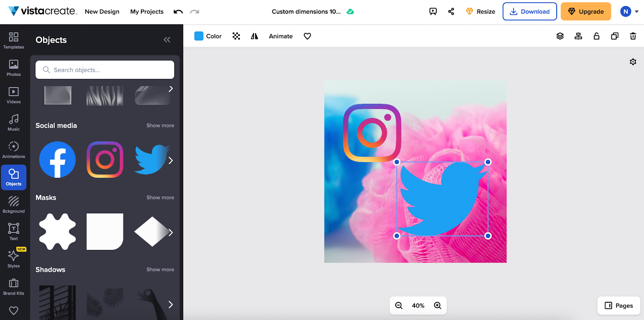This screenshot has height=320, width=644.
Task: Show more Social media objects
Action: (x=160, y=126)
